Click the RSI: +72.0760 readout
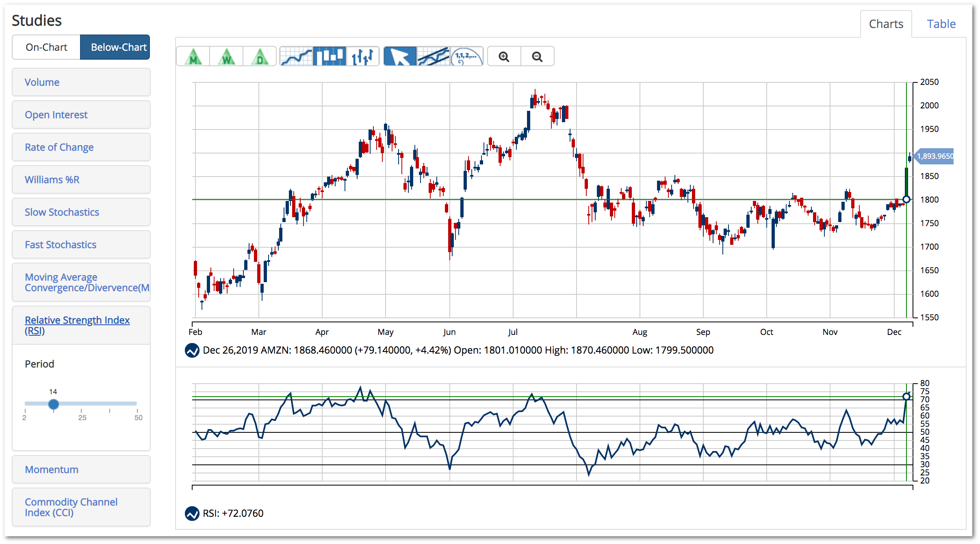Image resolution: width=980 pixels, height=544 pixels. tap(233, 514)
